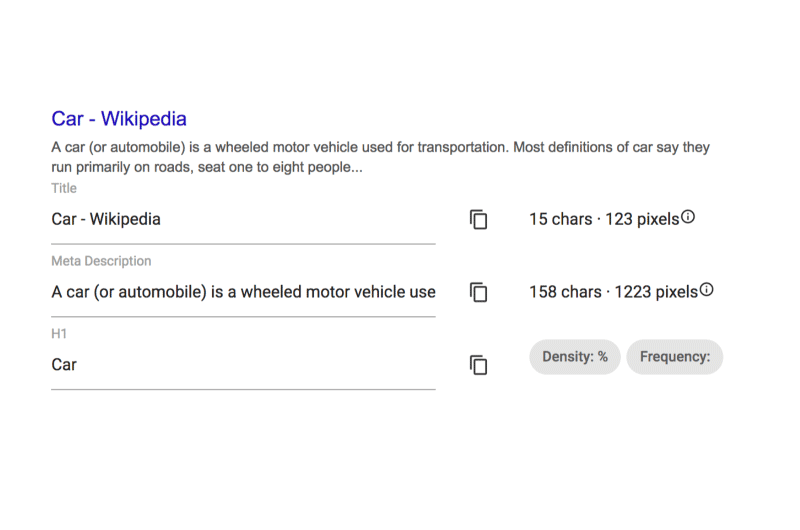Focus the Meta Description input field

point(243,292)
